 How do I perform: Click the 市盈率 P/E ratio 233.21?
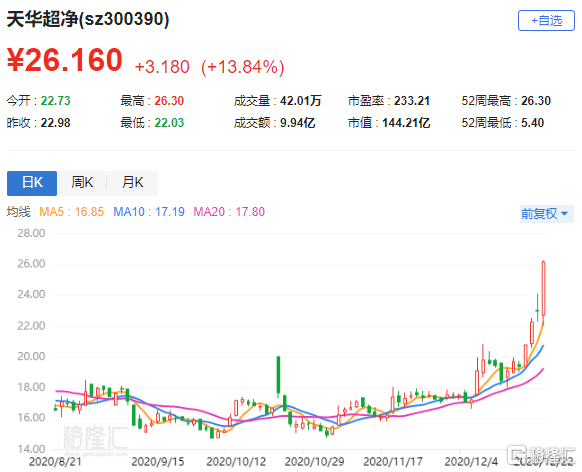pyautogui.click(x=412, y=101)
